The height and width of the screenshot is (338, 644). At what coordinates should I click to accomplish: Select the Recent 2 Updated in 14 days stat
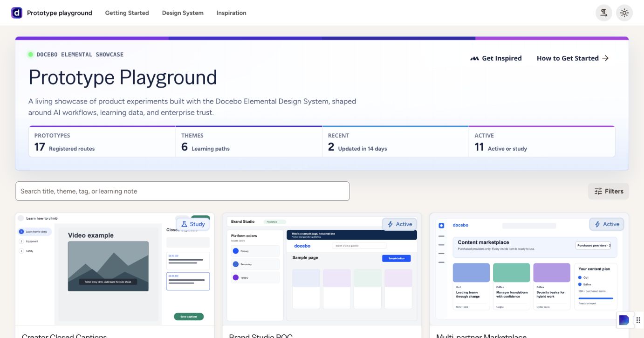coord(395,142)
